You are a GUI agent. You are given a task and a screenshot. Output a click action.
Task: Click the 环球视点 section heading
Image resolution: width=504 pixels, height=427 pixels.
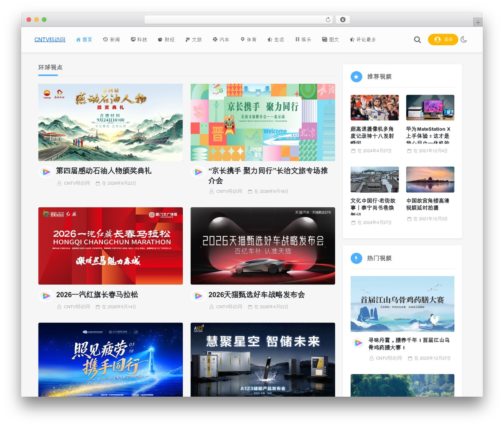click(x=50, y=67)
